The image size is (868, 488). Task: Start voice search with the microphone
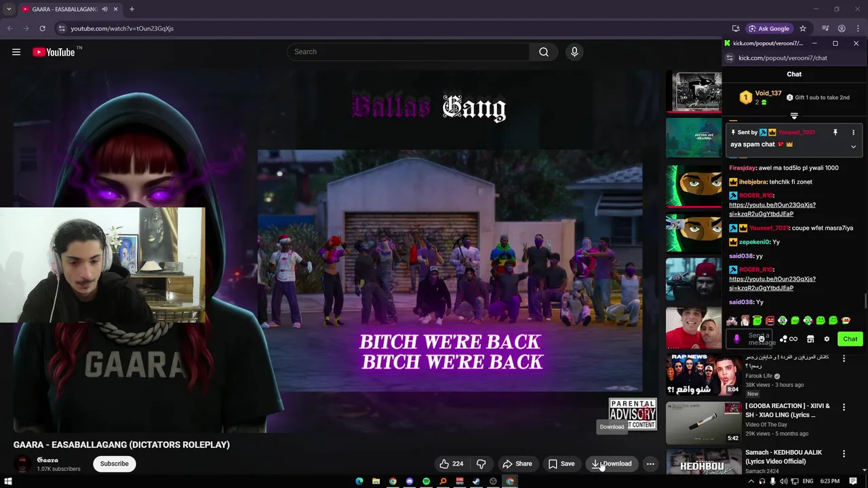(x=574, y=52)
